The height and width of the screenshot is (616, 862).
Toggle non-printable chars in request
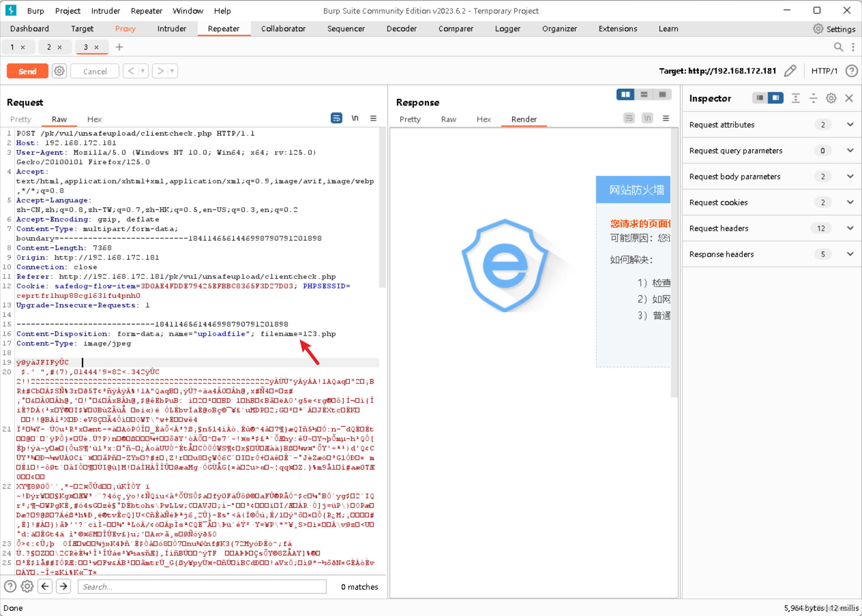pyautogui.click(x=355, y=118)
